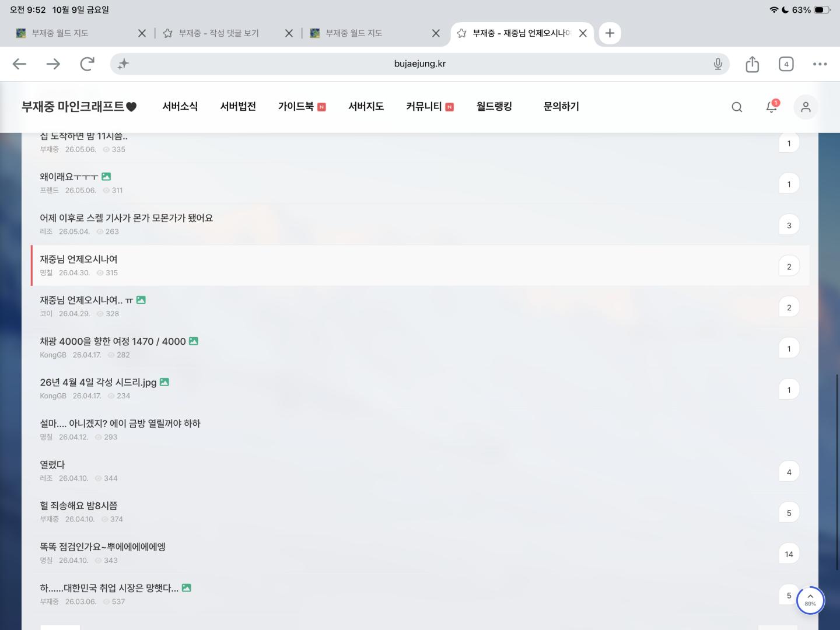
Task: Go back with the browser back arrow
Action: coord(19,64)
